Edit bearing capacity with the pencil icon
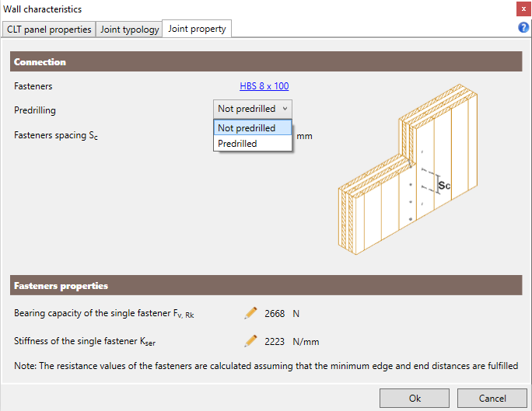This screenshot has height=411, width=532. tap(250, 313)
